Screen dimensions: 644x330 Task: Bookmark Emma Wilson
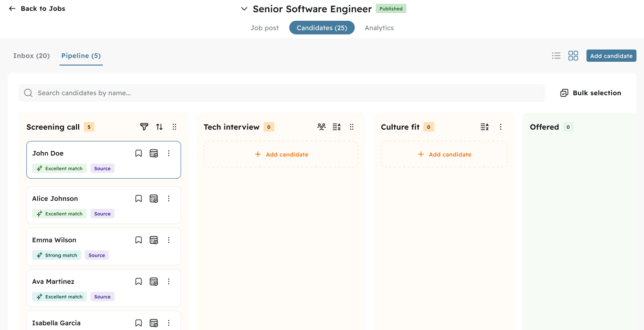(139, 240)
